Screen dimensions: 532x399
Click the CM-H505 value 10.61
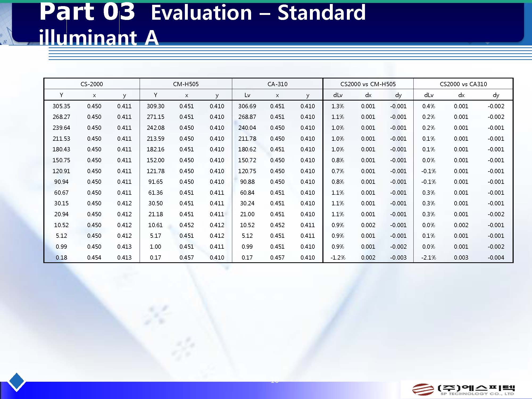156,225
